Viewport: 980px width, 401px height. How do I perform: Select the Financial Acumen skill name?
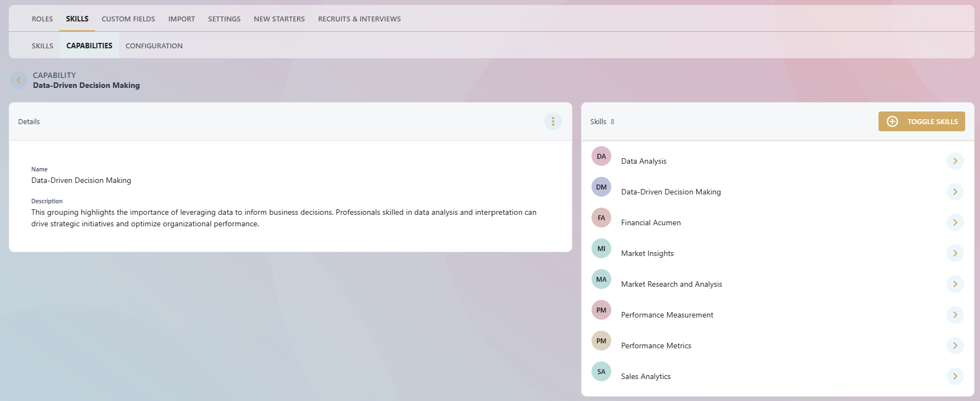point(651,222)
